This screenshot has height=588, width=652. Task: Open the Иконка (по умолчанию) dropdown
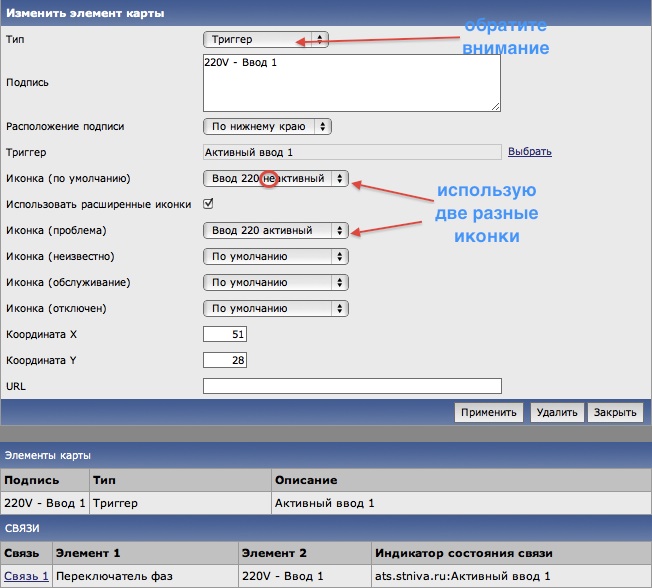click(x=275, y=178)
